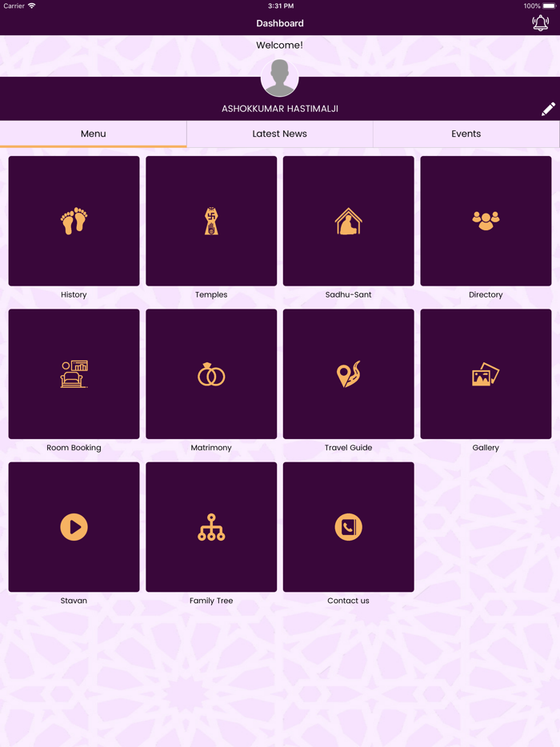Play the Stavan play button icon
This screenshot has width=560, height=747.
point(74,527)
